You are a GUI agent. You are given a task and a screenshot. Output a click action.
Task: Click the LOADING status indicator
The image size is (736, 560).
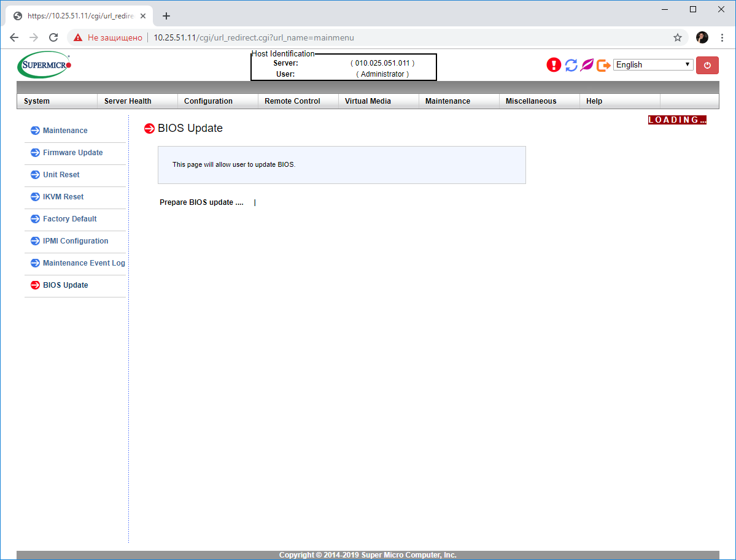[677, 120]
